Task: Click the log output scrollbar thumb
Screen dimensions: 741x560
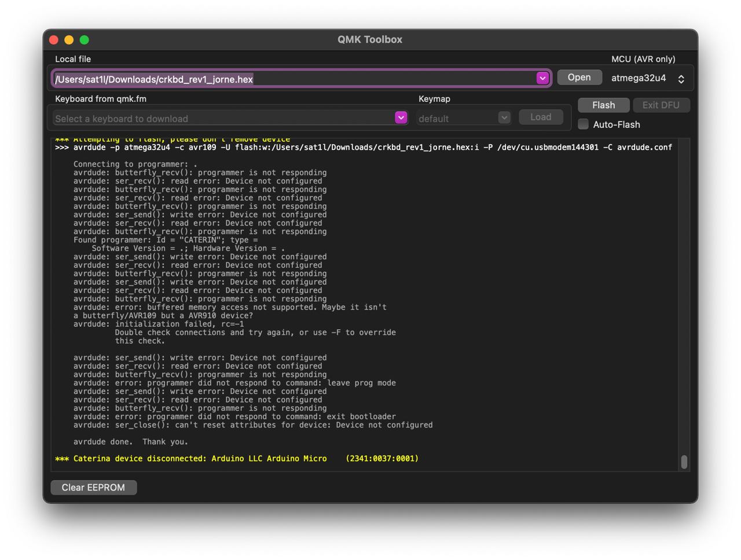Action: [684, 462]
